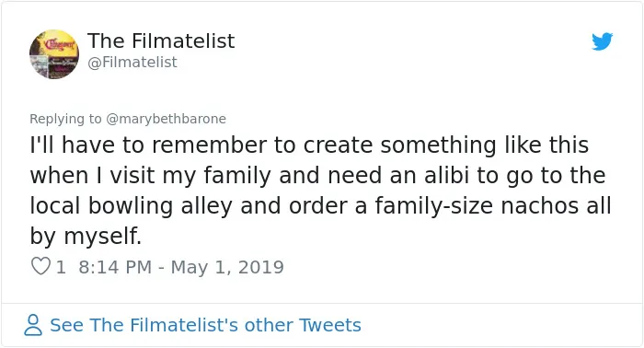
Task: Like the tweet with the heart icon
Action: (40, 266)
